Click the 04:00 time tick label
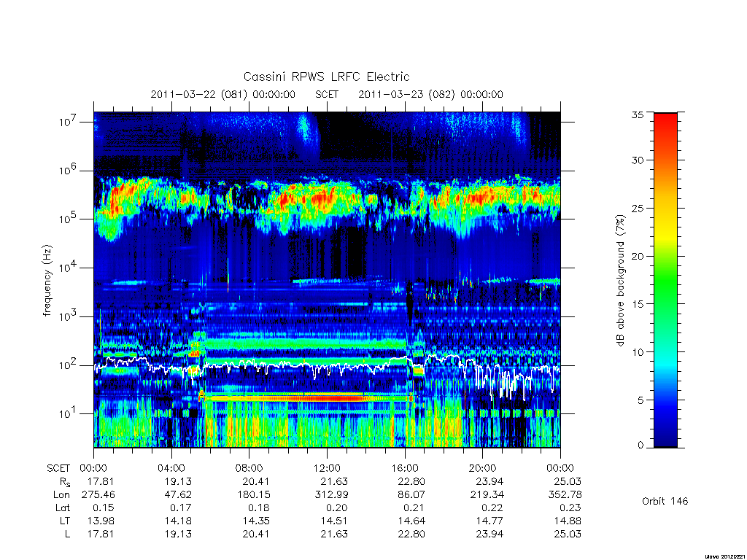Viewport: 747px width, 560px height. tap(171, 468)
